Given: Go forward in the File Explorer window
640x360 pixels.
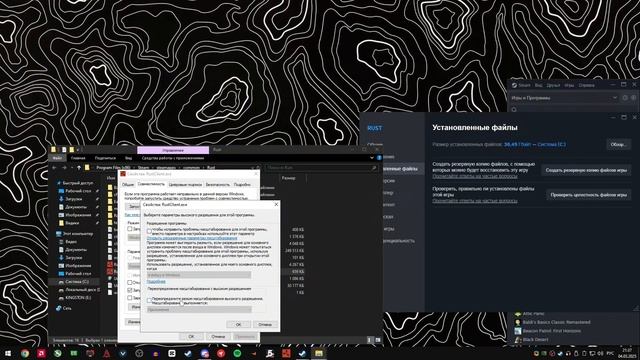Looking at the screenshot, I should click(64, 168).
